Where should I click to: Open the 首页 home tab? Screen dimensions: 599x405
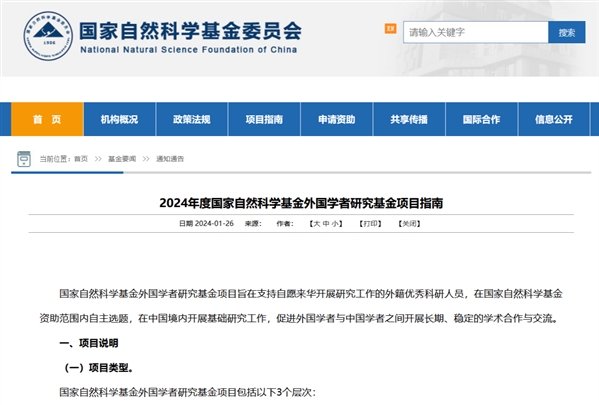pos(47,119)
